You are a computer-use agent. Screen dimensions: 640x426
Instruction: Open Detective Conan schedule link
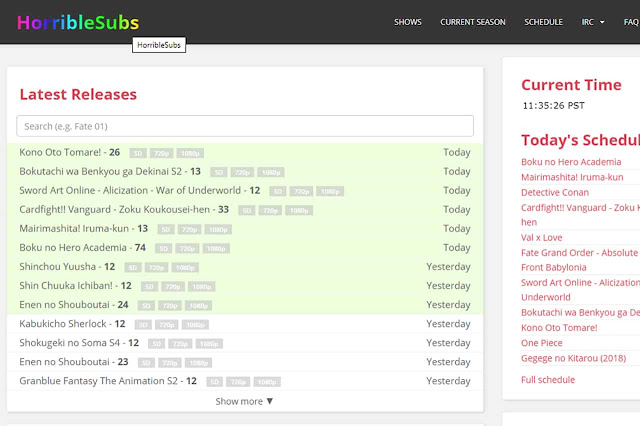[555, 193]
